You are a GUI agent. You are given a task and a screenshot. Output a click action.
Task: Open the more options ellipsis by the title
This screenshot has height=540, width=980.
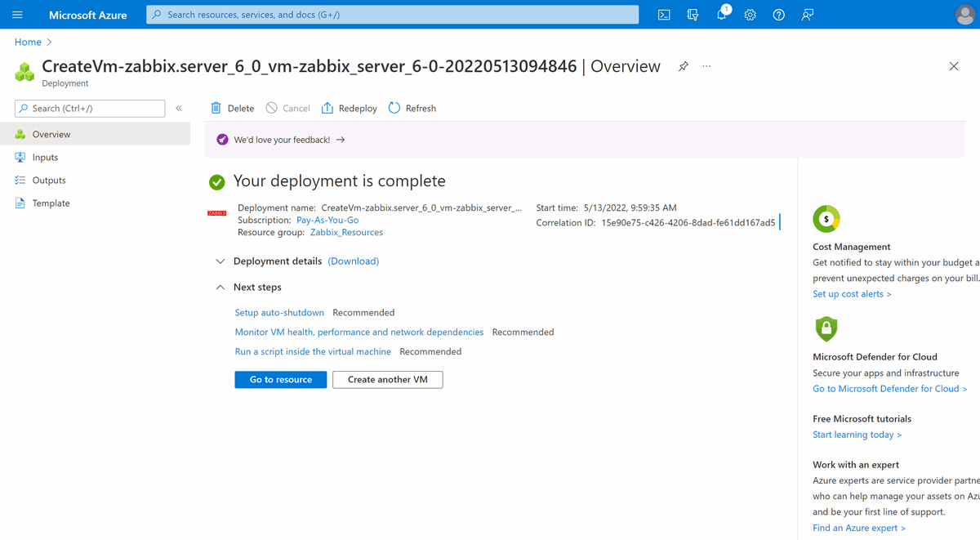[x=706, y=66]
